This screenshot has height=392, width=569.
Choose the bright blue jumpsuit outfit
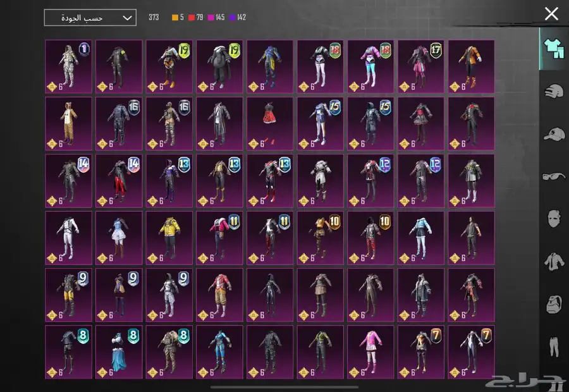pyautogui.click(x=219, y=352)
